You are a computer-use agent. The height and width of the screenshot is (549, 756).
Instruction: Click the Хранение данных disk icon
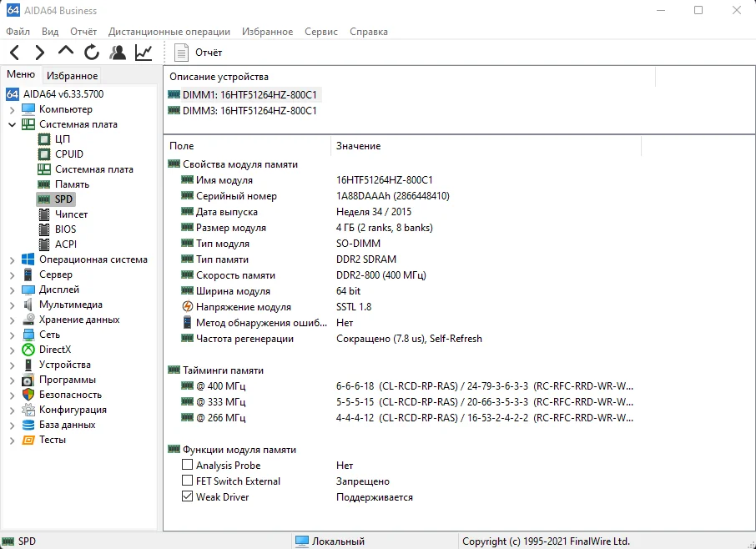click(28, 319)
